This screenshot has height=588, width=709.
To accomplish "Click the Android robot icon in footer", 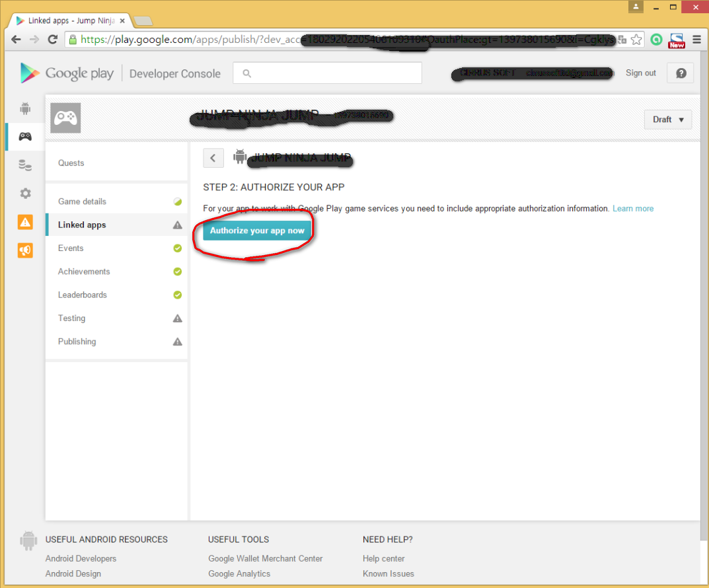I will point(28,540).
